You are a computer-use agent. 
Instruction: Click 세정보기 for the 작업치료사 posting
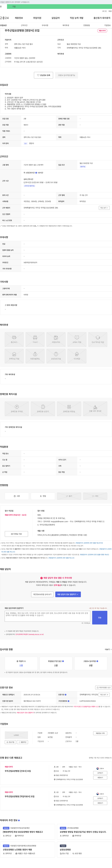pyautogui.click(x=100, y=803)
